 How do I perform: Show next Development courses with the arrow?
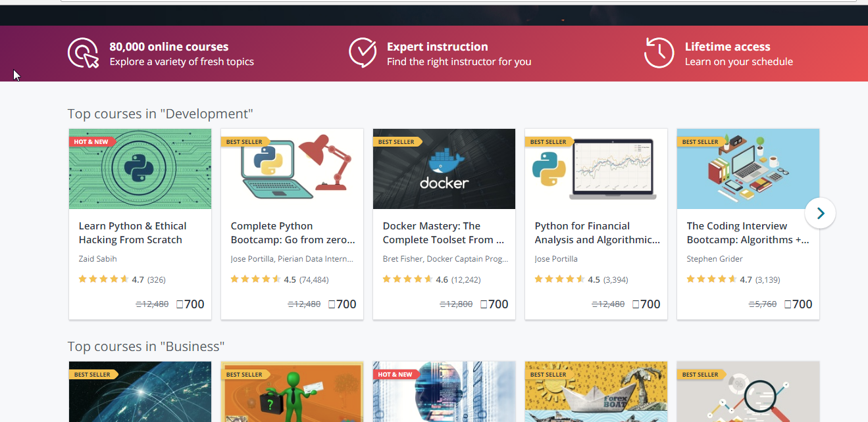click(x=820, y=213)
